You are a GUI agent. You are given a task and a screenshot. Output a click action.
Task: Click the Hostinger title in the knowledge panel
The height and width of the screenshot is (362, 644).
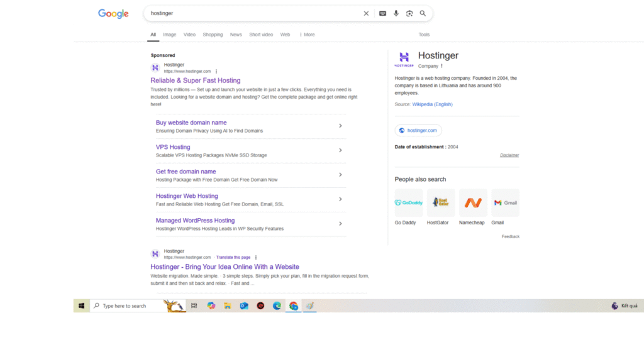pyautogui.click(x=438, y=55)
